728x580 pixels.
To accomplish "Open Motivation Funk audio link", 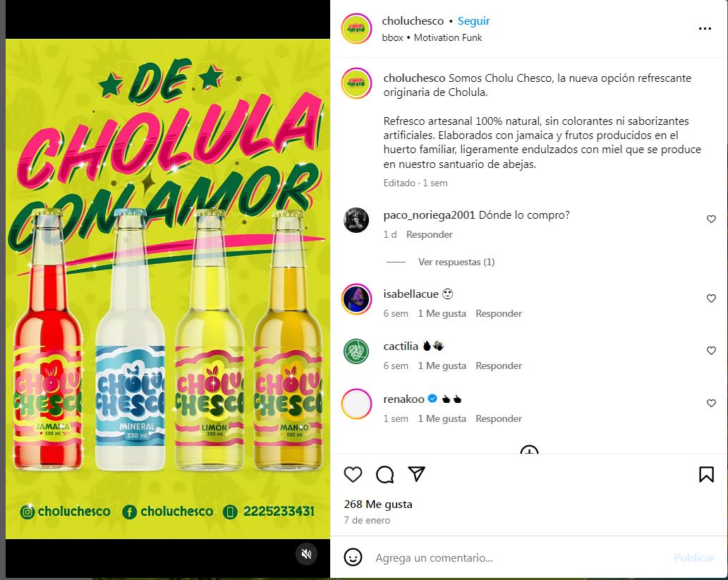I will (x=447, y=37).
